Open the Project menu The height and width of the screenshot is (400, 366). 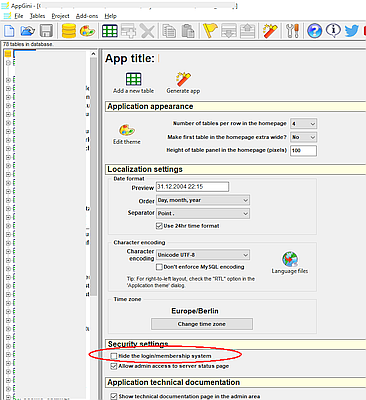coord(60,16)
